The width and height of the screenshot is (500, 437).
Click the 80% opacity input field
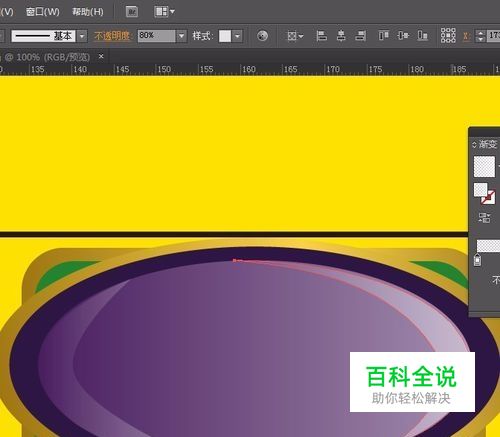coord(156,36)
